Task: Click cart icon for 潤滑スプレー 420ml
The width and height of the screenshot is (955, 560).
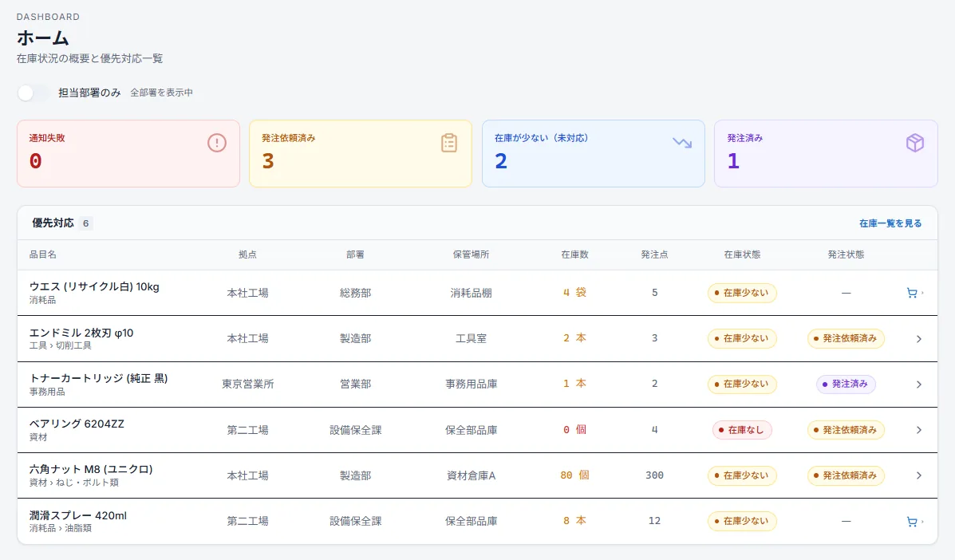Action: [912, 522]
